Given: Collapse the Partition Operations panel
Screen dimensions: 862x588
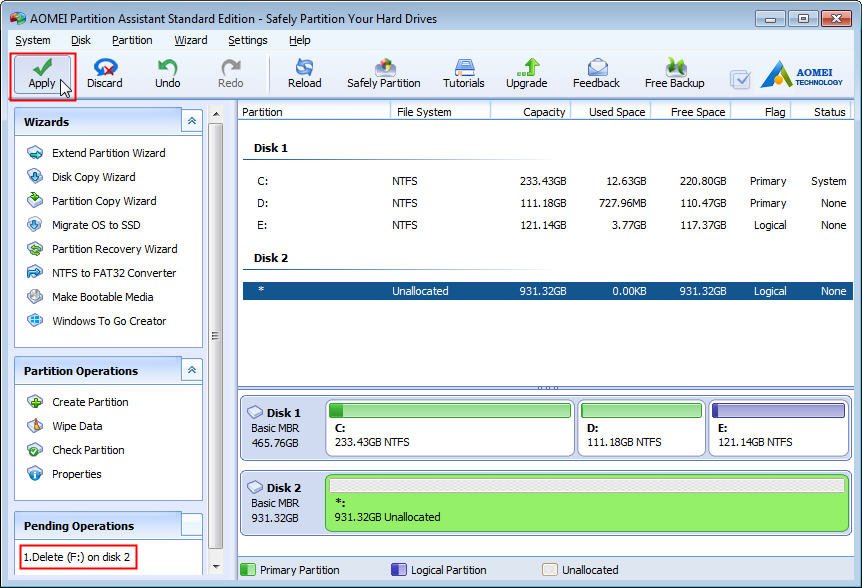Looking at the screenshot, I should coord(191,370).
